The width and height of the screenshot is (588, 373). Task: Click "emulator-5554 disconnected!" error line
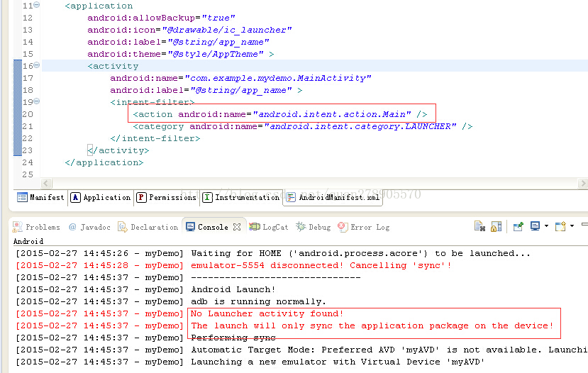click(321, 265)
